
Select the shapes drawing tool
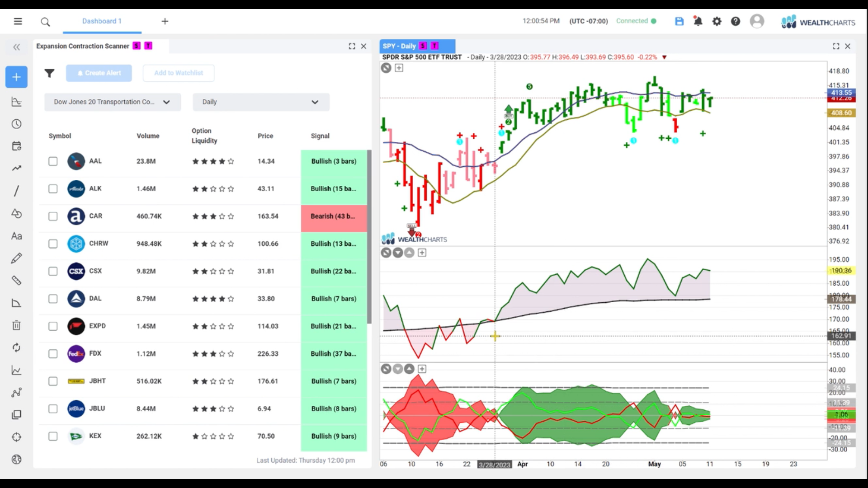tap(16, 213)
